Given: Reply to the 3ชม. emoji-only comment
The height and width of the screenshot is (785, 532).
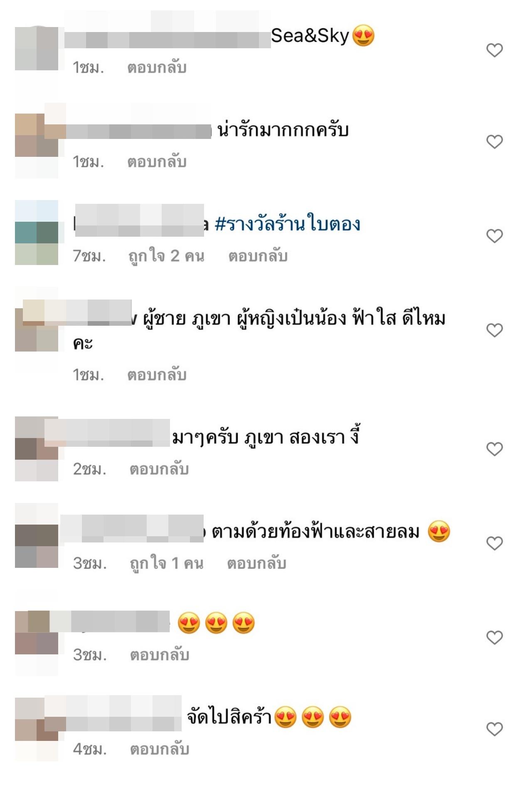Looking at the screenshot, I should [x=160, y=655].
